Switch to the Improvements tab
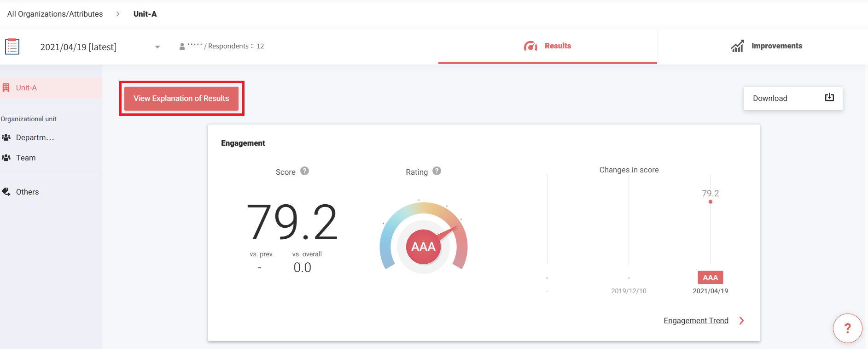 pyautogui.click(x=766, y=46)
